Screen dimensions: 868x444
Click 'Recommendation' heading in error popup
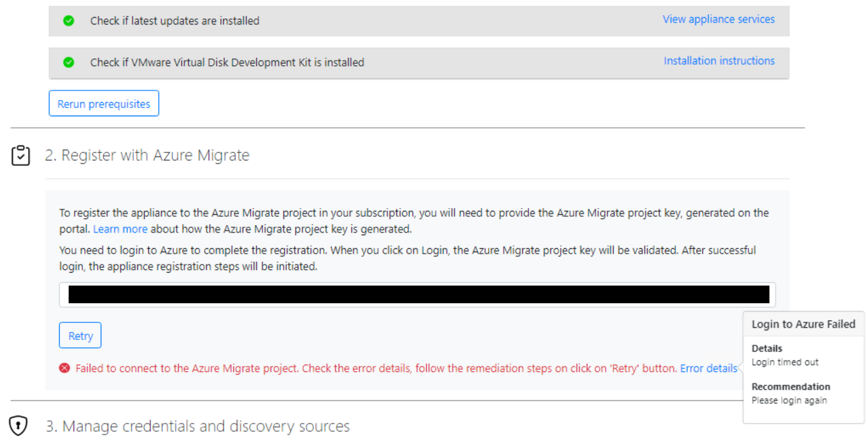coord(791,387)
